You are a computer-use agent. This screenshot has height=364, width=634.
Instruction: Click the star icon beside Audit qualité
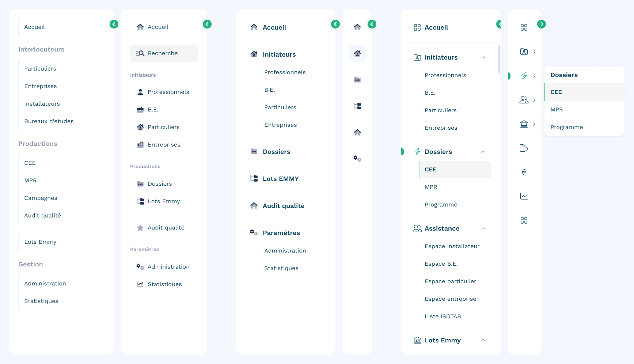pyautogui.click(x=140, y=228)
